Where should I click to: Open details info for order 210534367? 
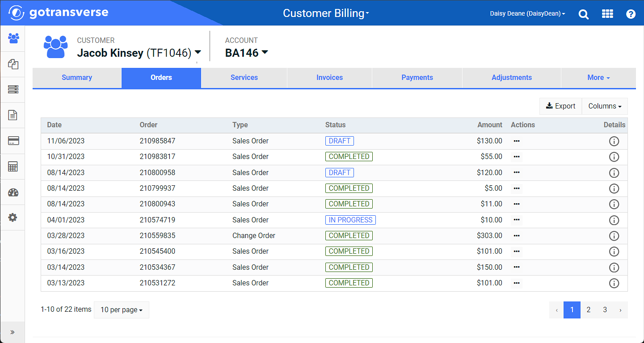pos(614,268)
